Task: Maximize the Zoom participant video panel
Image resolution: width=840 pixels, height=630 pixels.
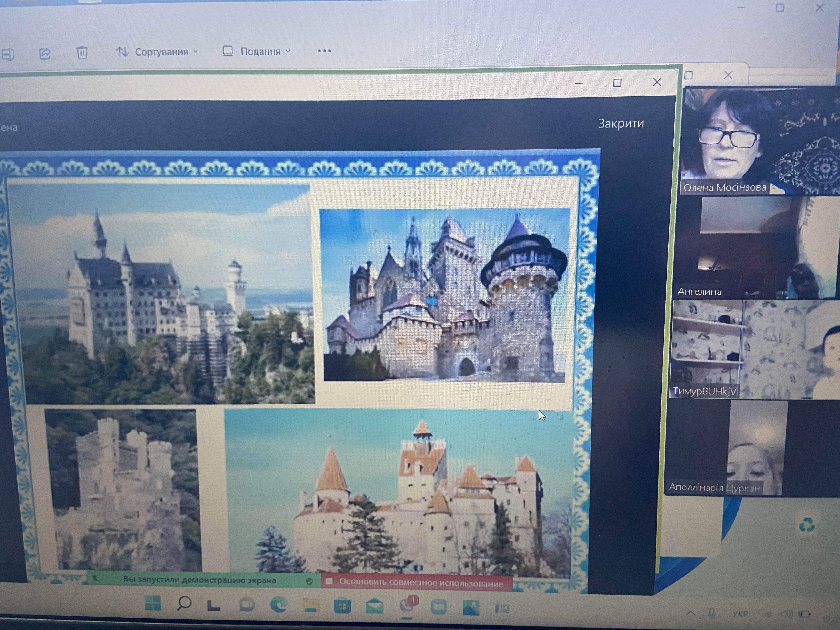Action: click(x=689, y=75)
